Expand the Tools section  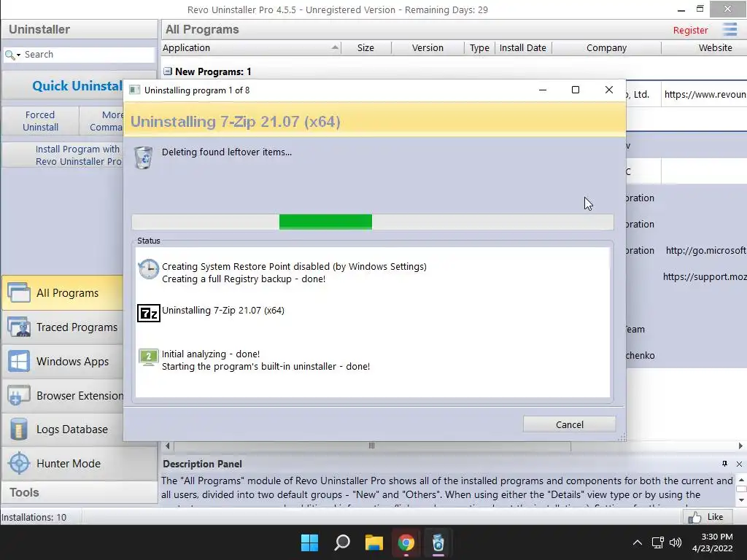pyautogui.click(x=79, y=492)
